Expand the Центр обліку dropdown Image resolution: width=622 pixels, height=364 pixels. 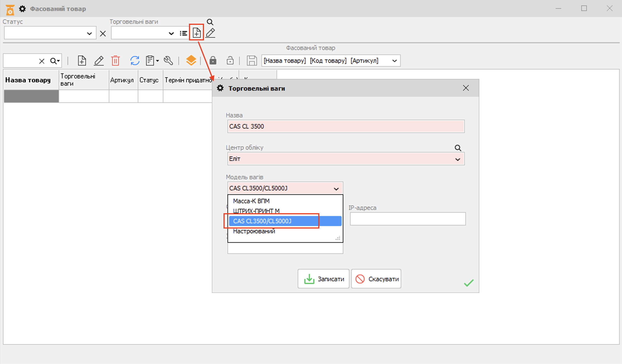tap(457, 159)
